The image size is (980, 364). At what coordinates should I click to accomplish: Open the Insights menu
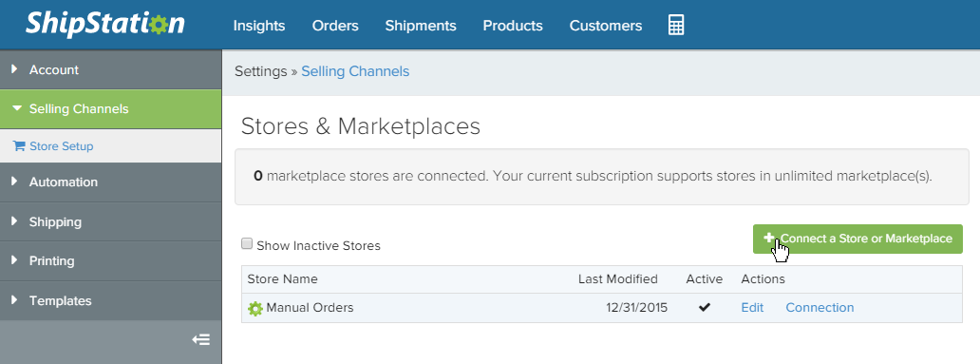tap(259, 26)
